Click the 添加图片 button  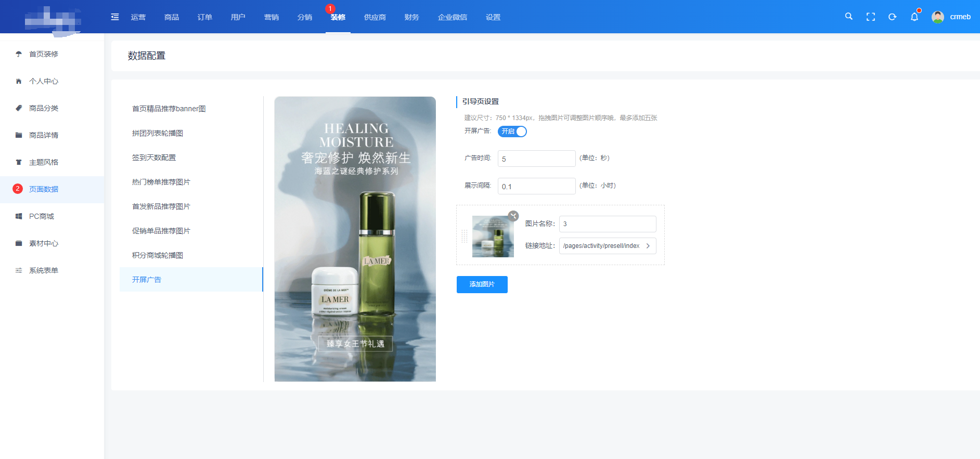point(482,284)
